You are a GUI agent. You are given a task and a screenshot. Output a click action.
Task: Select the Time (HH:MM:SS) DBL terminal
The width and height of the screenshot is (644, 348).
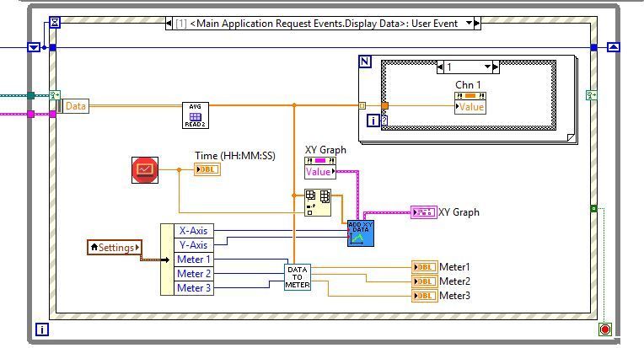click(x=207, y=169)
